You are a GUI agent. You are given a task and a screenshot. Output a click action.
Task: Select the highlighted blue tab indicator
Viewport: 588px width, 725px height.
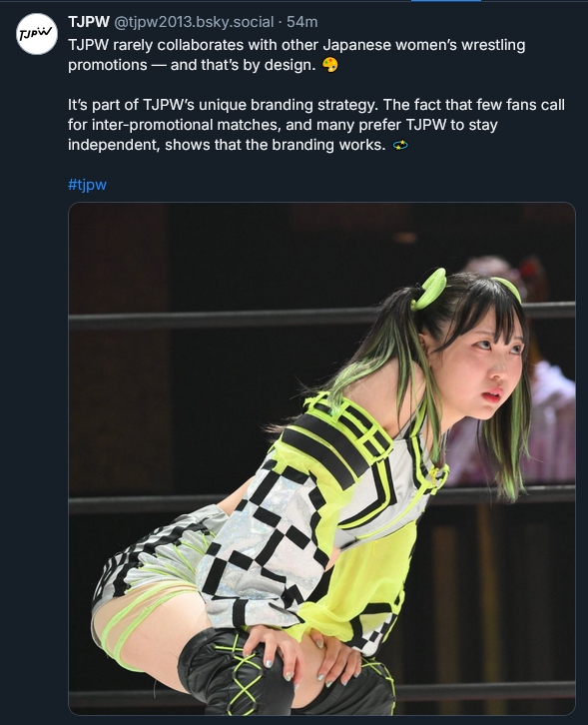[x=446, y=1]
